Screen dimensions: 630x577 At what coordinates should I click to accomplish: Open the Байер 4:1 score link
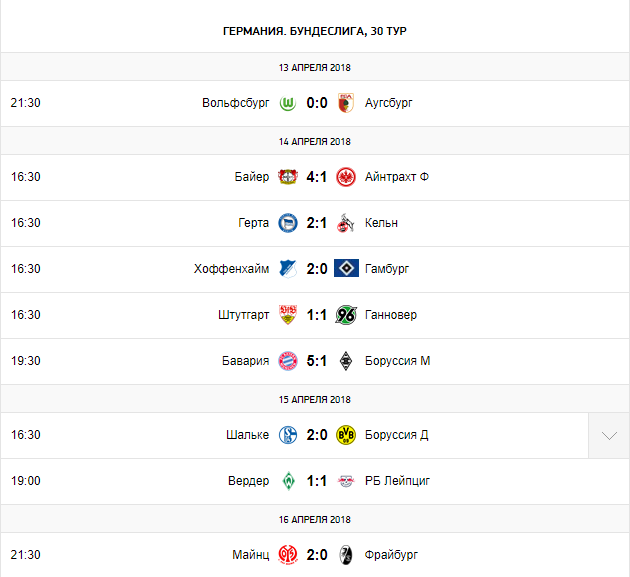317,177
